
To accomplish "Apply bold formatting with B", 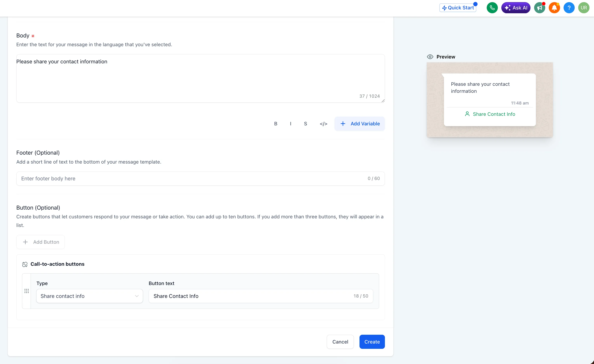I will click(x=276, y=124).
